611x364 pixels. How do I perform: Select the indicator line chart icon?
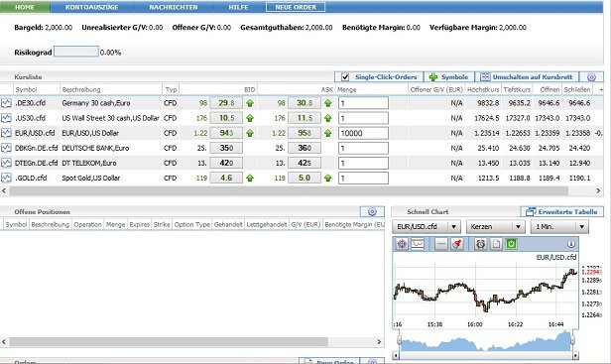point(418,244)
